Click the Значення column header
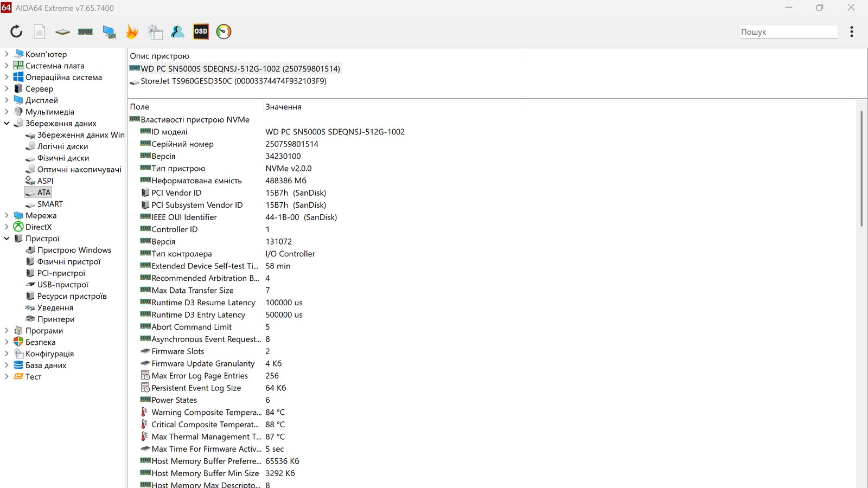 [394, 107]
